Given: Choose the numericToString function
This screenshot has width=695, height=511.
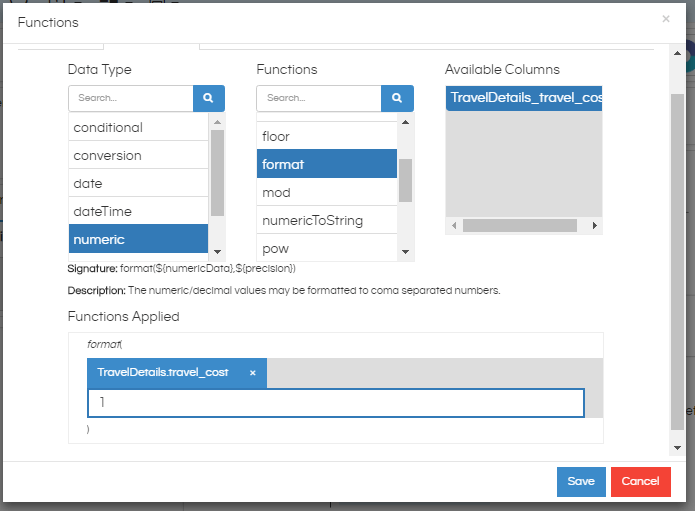Looking at the screenshot, I should coord(327,220).
